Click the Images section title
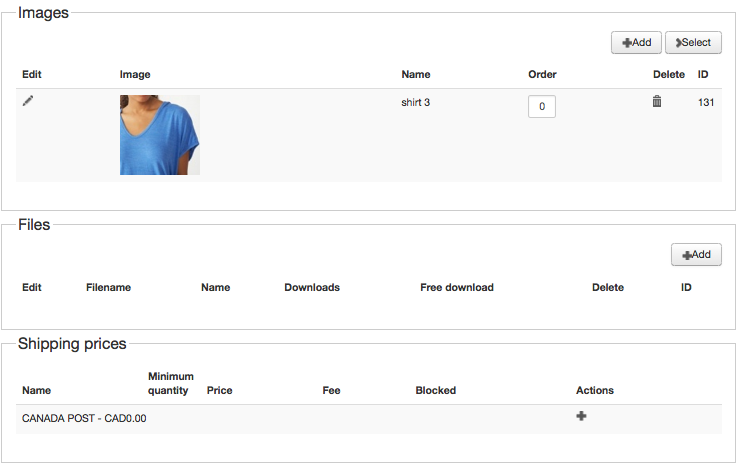 pyautogui.click(x=43, y=13)
